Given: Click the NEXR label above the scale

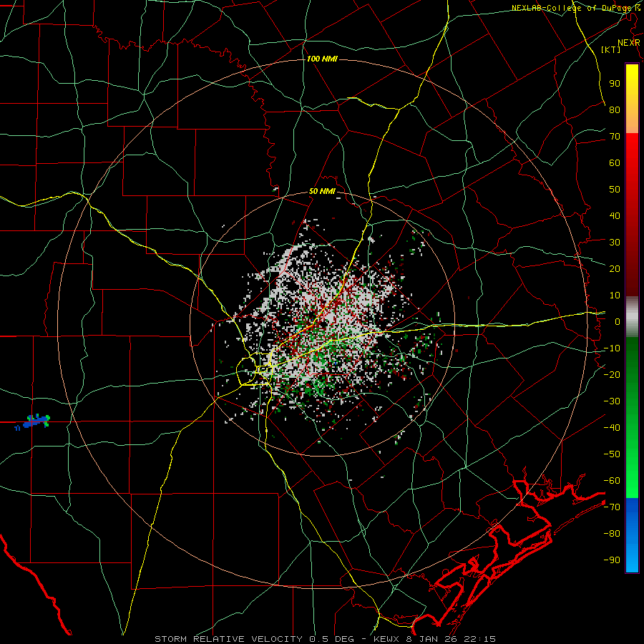Looking at the screenshot, I should point(629,43).
